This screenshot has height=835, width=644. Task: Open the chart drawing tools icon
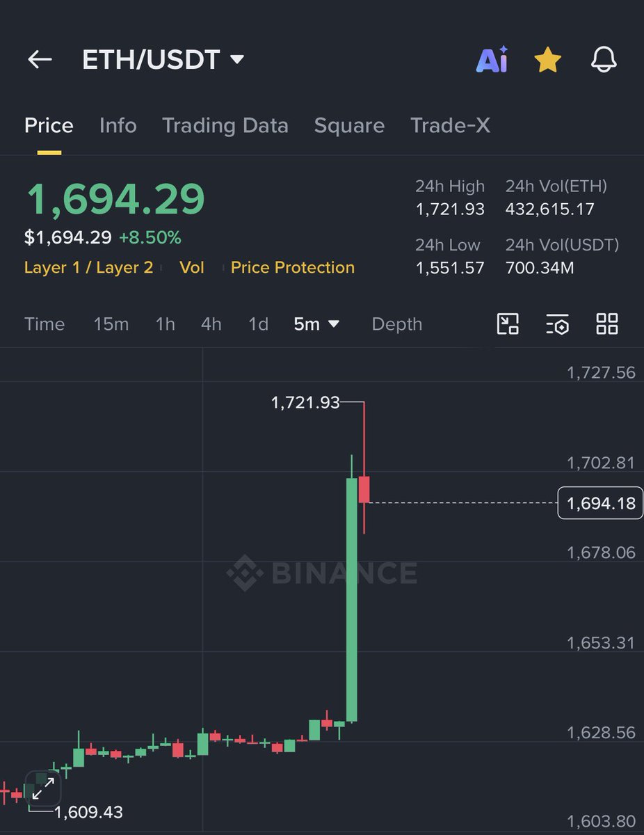coord(508,324)
